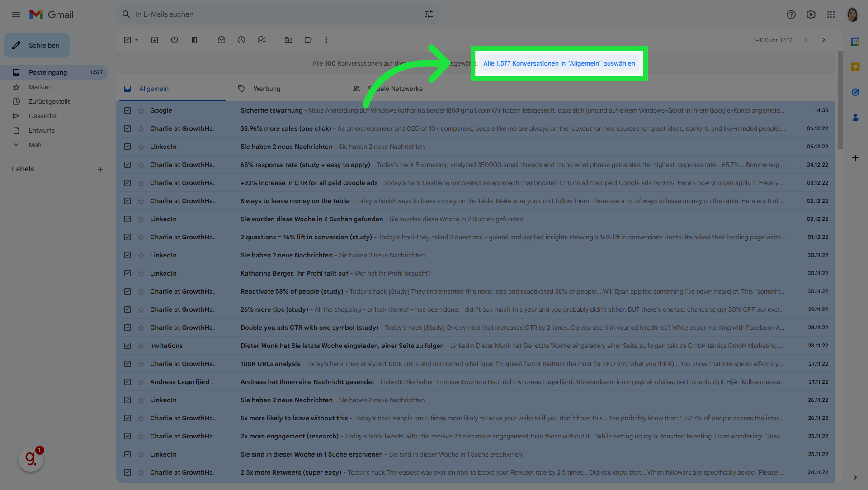Toggle the select-all checkbox in toolbar
868x490 pixels.
pyautogui.click(x=127, y=40)
